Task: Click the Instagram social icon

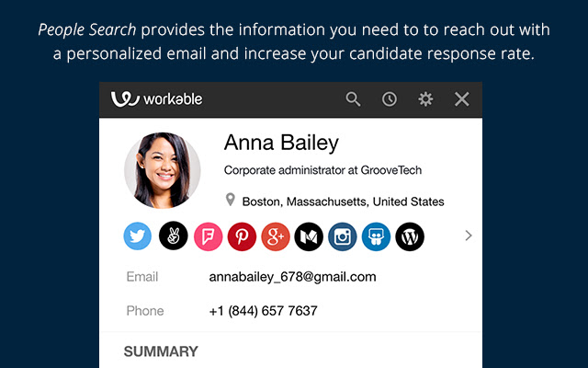Action: click(343, 236)
